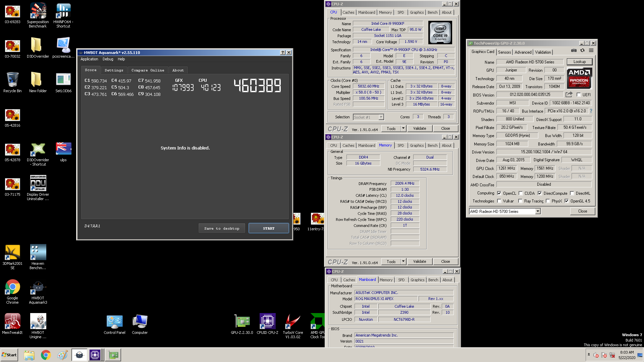Open pcscreencapture desktop icon
Screen dimensions: 644x362
point(63,48)
